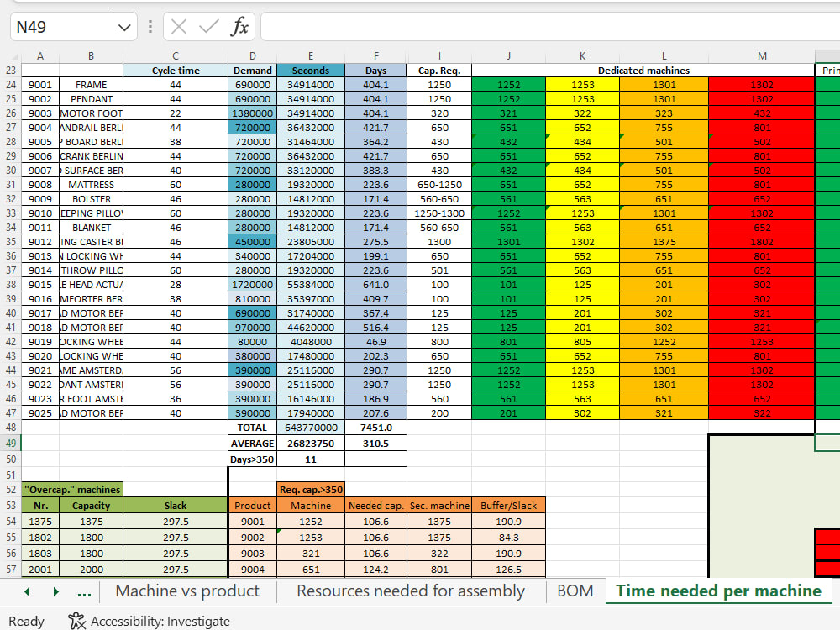Click the Name Box showing N49

(63, 27)
